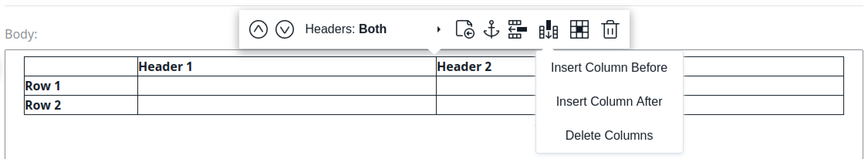Click the circled up arrow icon
The height and width of the screenshot is (159, 868).
point(258,29)
